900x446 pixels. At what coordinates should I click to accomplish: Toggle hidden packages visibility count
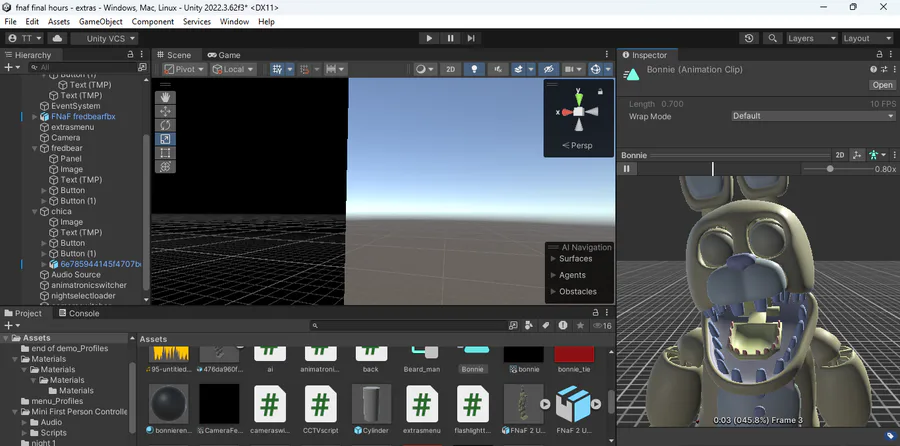(x=602, y=325)
